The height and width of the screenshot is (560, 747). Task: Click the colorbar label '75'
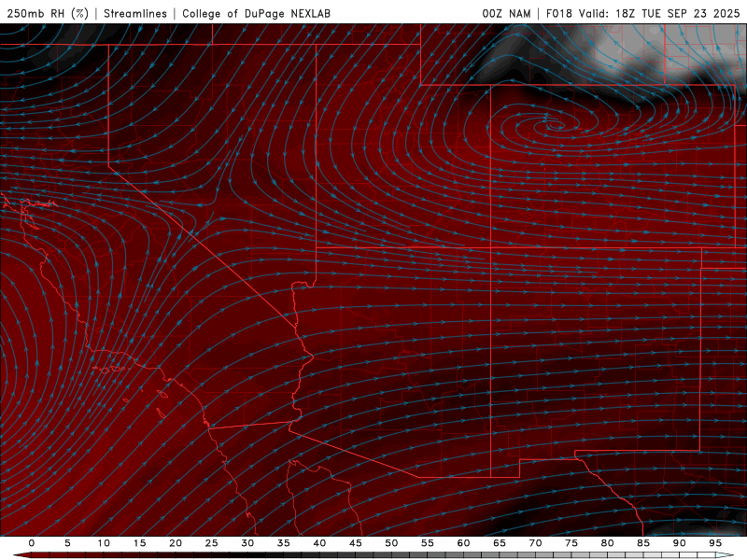pos(571,543)
